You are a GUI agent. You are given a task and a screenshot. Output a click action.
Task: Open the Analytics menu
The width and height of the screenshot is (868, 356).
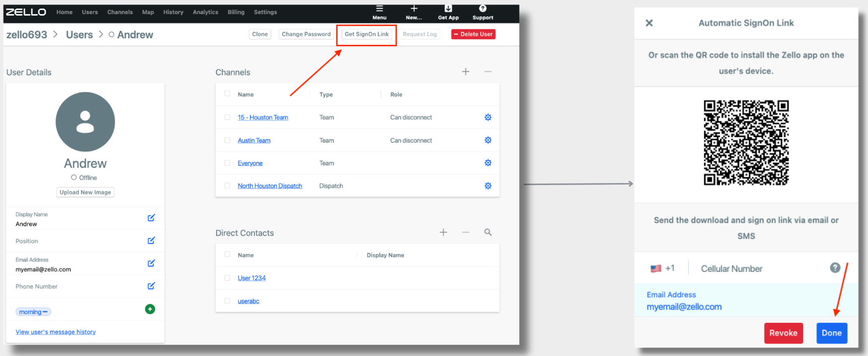tap(206, 12)
